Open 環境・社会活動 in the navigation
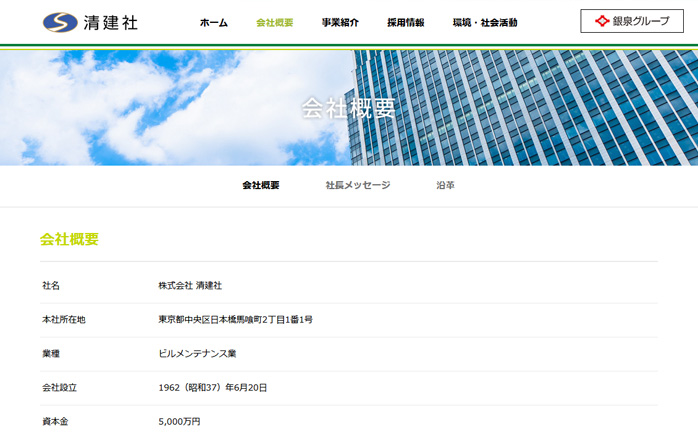 pos(485,23)
